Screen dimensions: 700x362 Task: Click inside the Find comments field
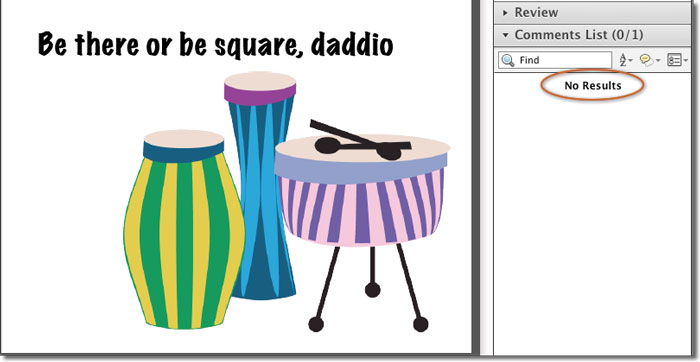tap(555, 60)
